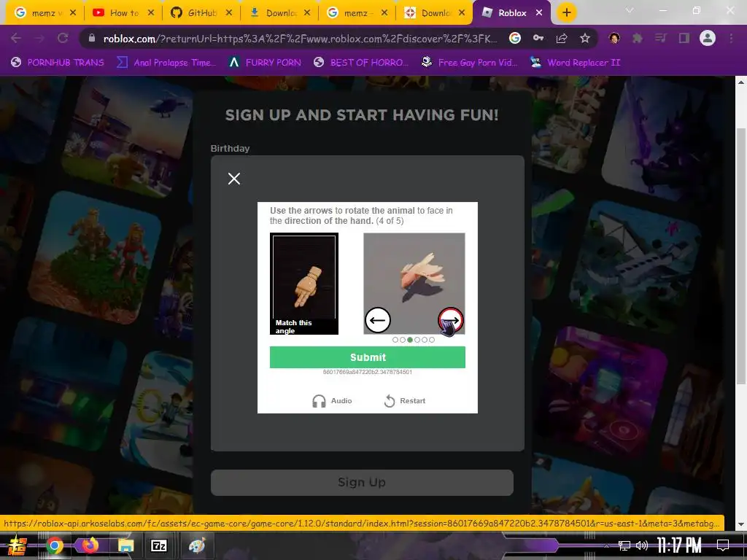The image size is (747, 560).
Task: Launch Chrome from the taskbar
Action: coord(54,545)
